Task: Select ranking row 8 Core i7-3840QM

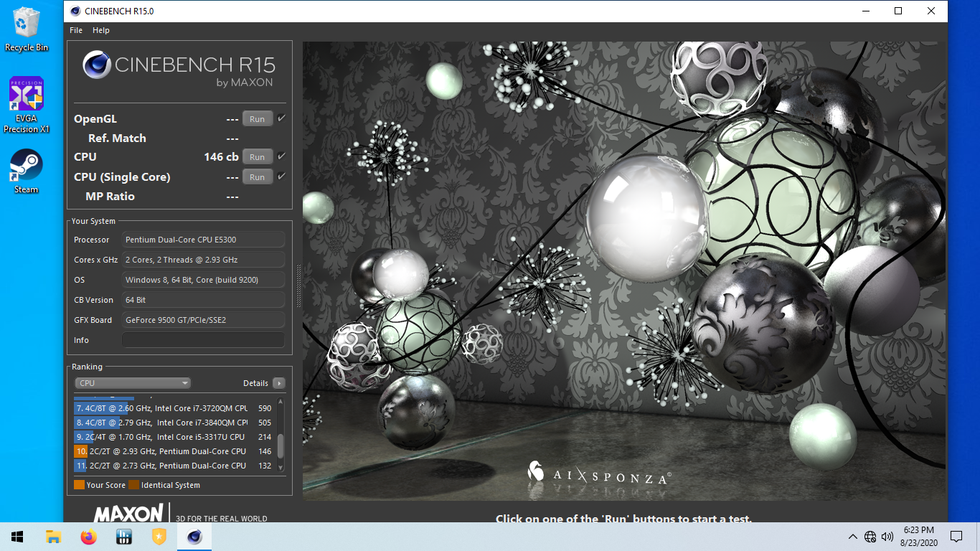Action: 174,423
